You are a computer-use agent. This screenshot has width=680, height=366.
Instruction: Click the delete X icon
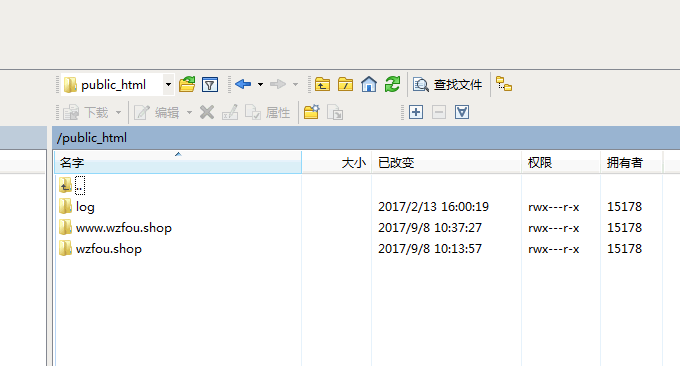(x=207, y=112)
